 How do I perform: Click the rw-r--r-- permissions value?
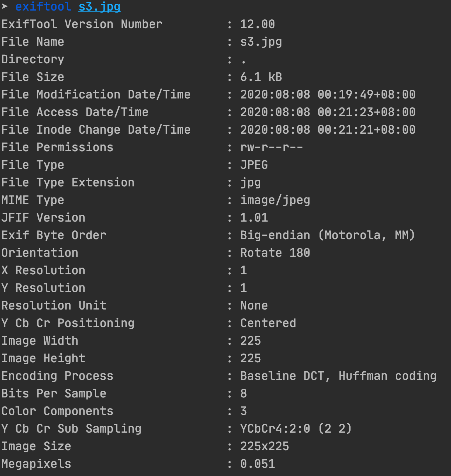click(271, 147)
